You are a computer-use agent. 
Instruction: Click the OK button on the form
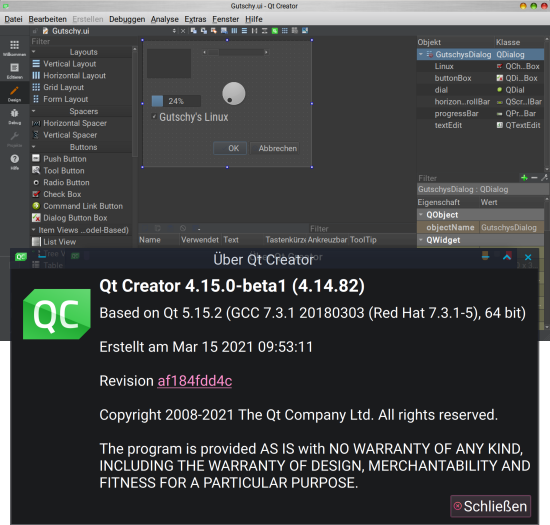point(230,148)
